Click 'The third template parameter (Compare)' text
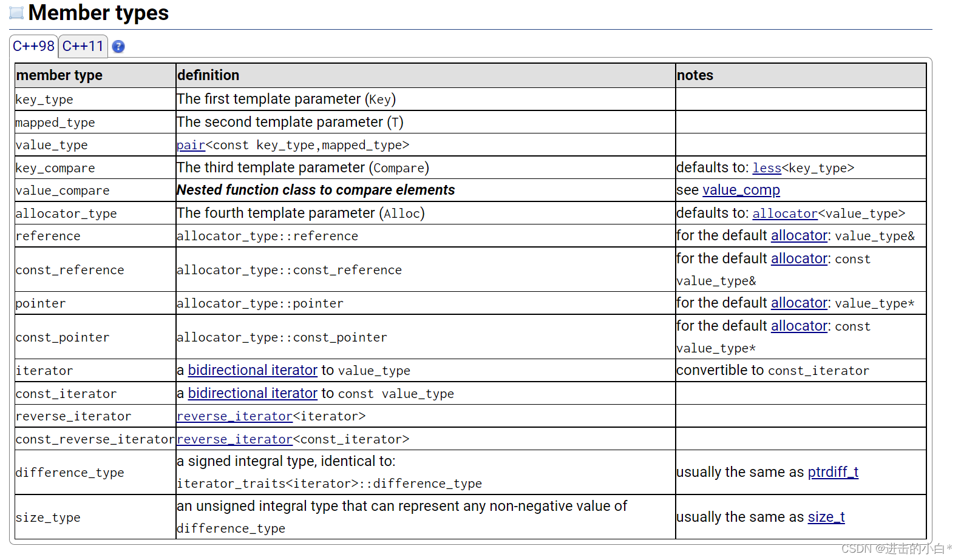This screenshot has height=560, width=961. (303, 167)
